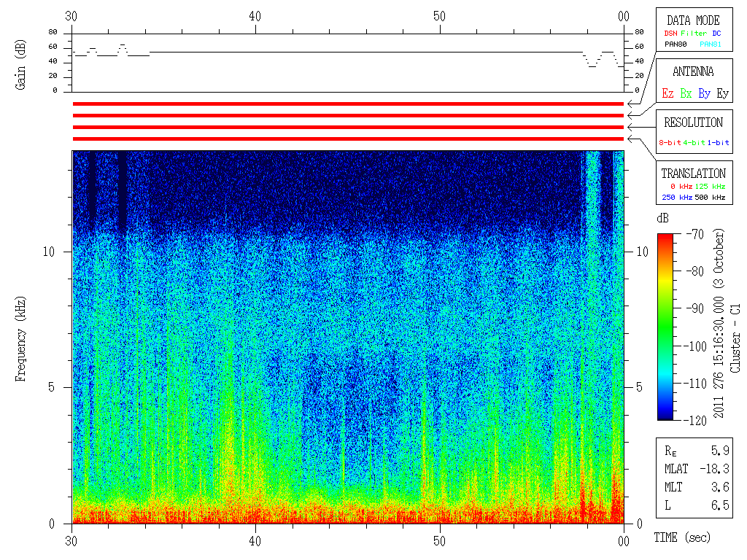
Task: Click the ANTENNA legend title
Action: point(693,71)
